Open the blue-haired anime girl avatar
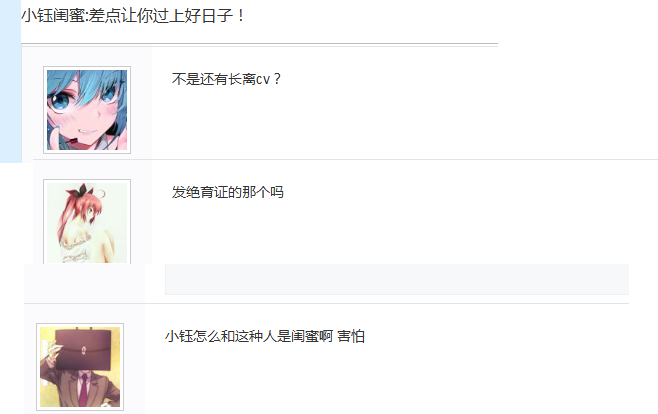The width and height of the screenshot is (658, 414). click(x=87, y=110)
